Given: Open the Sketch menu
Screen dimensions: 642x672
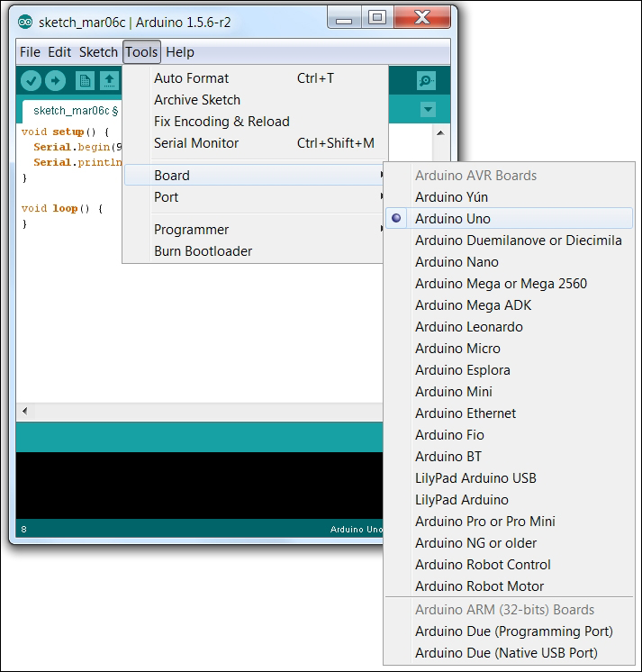Looking at the screenshot, I should pyautogui.click(x=98, y=52).
